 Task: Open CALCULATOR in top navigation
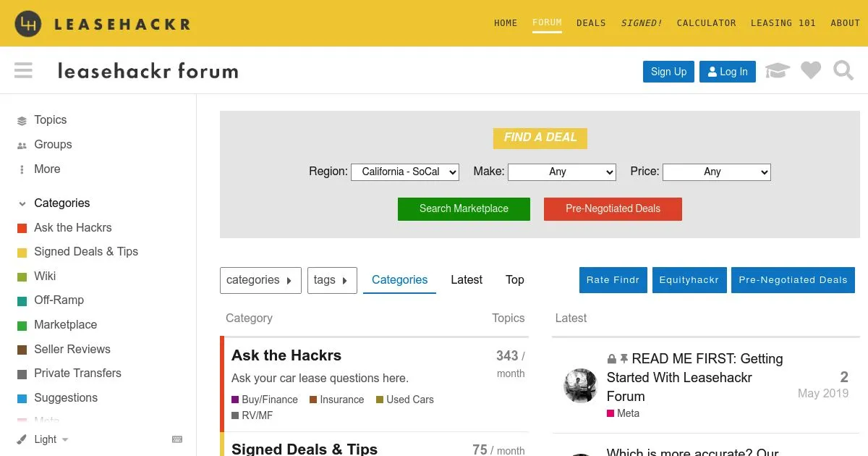(707, 23)
